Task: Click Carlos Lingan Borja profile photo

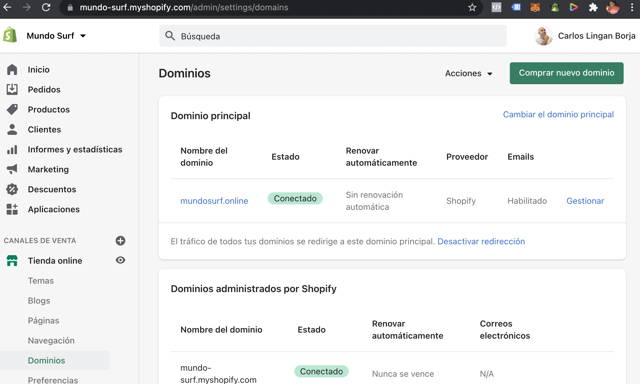Action: coord(544,36)
